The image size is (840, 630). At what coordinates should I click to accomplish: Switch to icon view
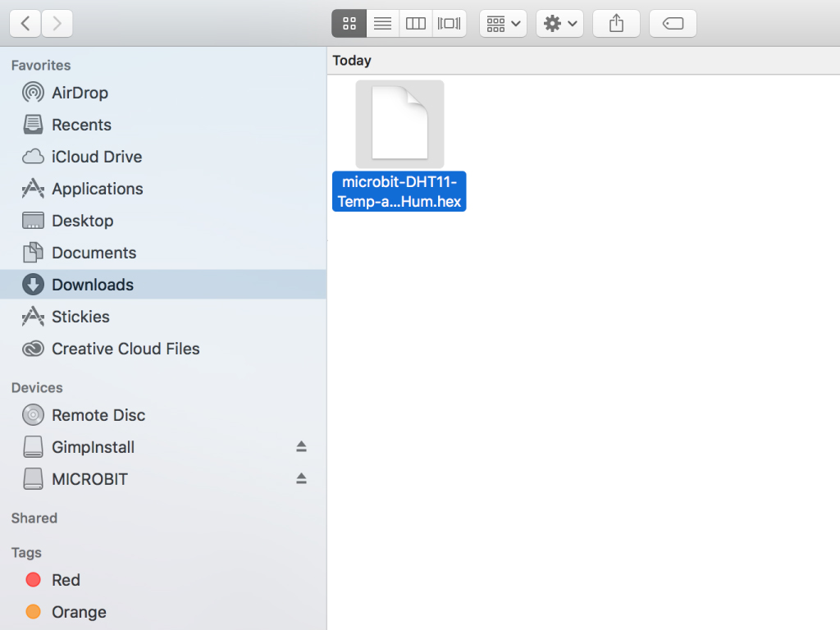pyautogui.click(x=349, y=24)
